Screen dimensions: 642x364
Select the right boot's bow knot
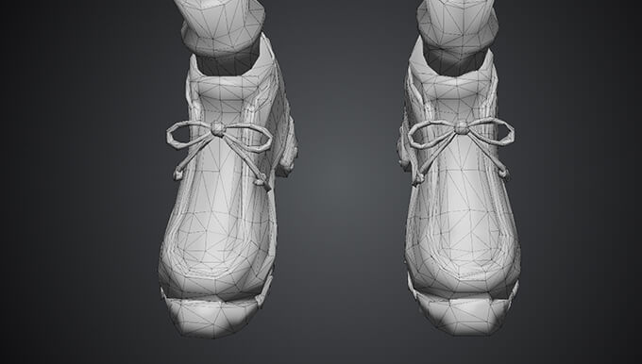(x=462, y=127)
